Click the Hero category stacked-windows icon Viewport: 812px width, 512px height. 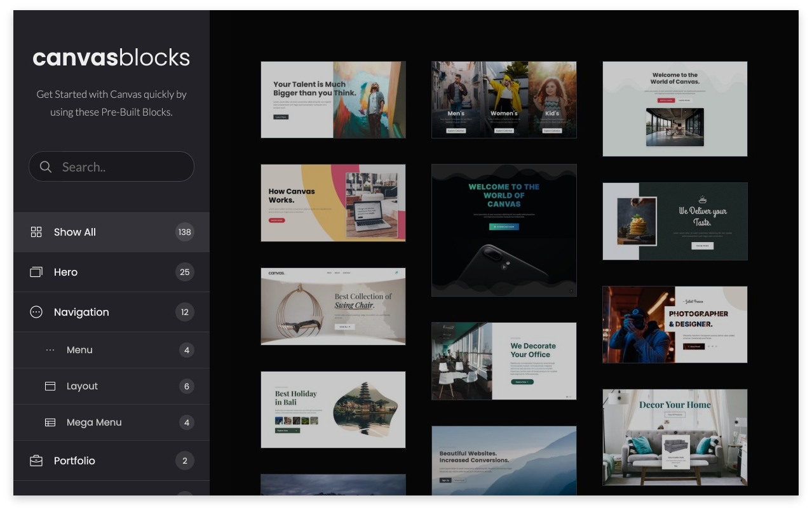(x=36, y=272)
